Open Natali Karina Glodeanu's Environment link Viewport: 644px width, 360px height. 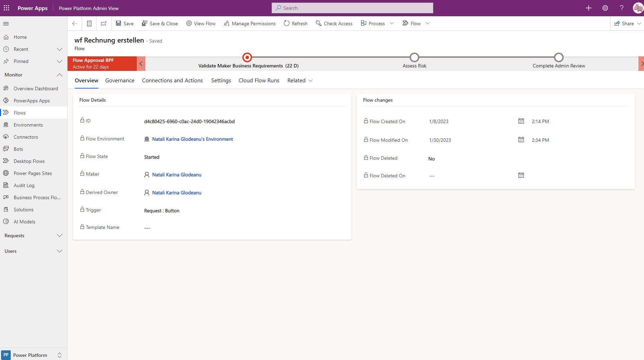193,139
